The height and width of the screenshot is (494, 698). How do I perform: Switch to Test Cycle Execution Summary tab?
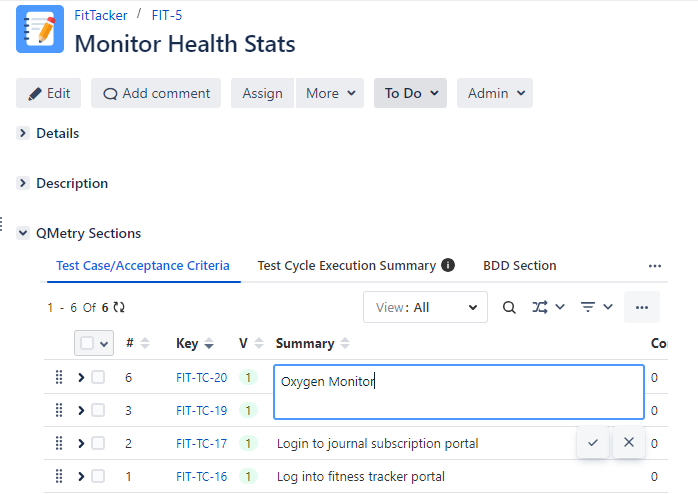[x=347, y=266]
